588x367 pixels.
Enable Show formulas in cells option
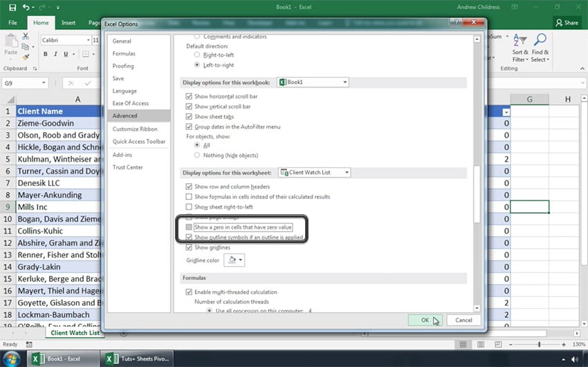coord(189,196)
